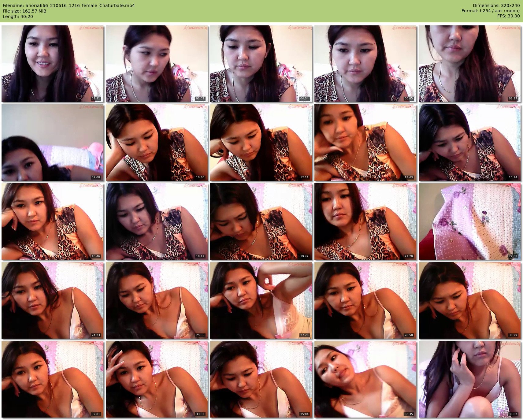Screen dimensions: 523x420
Task: Select the thumbnail timestamped 01:31
Action: point(53,64)
